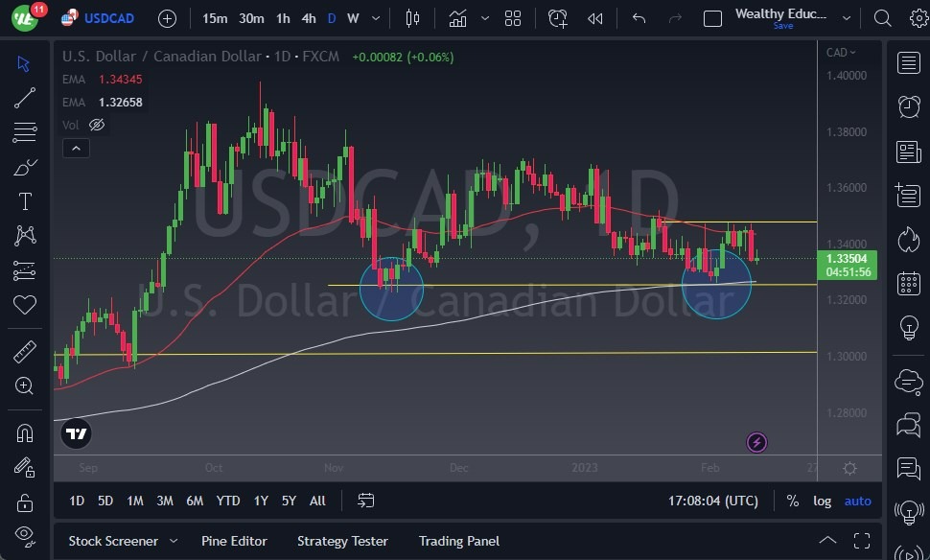
Task: Open the Strategy Tester tab
Action: (x=342, y=541)
